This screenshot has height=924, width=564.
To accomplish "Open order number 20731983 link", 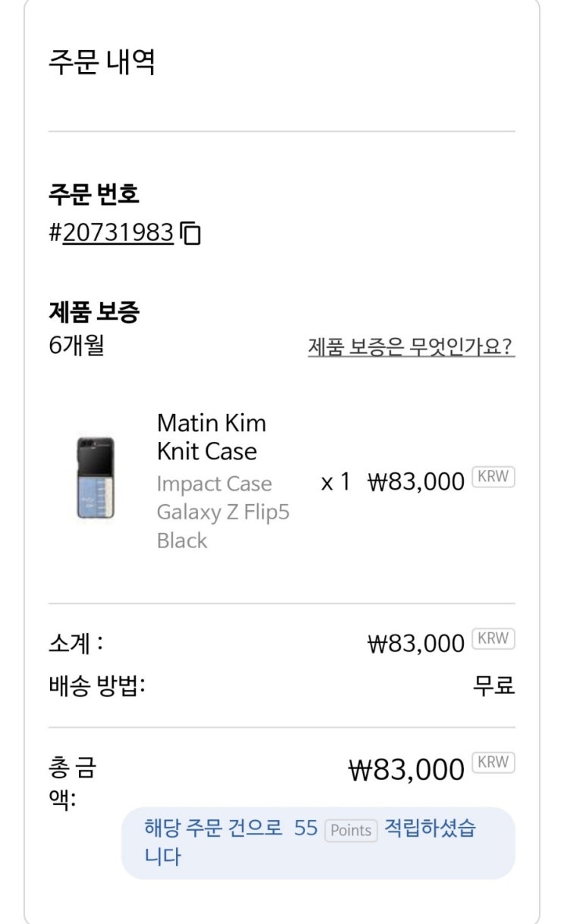I will pos(118,232).
